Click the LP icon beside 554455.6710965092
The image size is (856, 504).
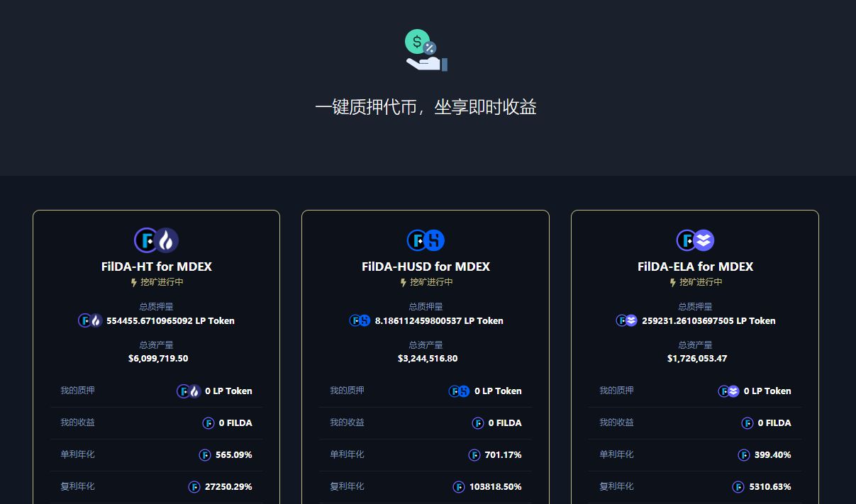90,320
